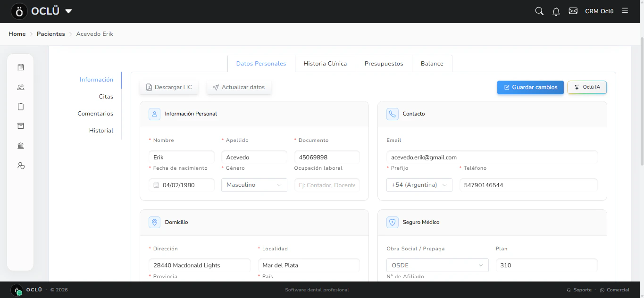The width and height of the screenshot is (644, 298).
Task: Open the clipboard icon in sidebar
Action: (x=21, y=107)
